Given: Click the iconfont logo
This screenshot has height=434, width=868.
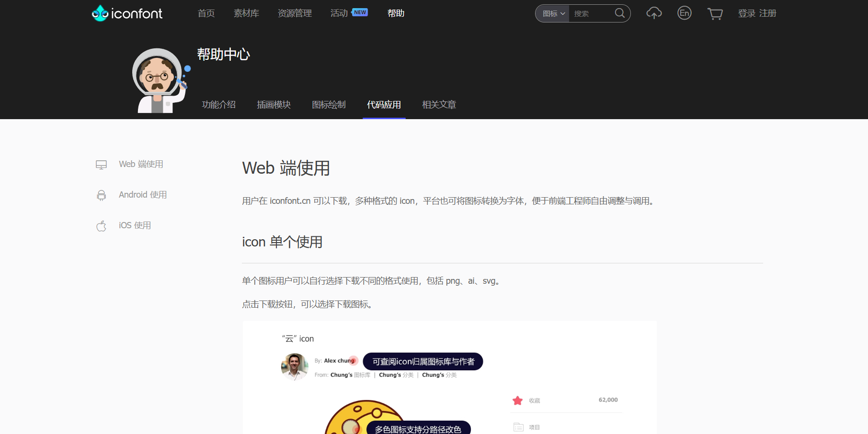Looking at the screenshot, I should [x=127, y=13].
